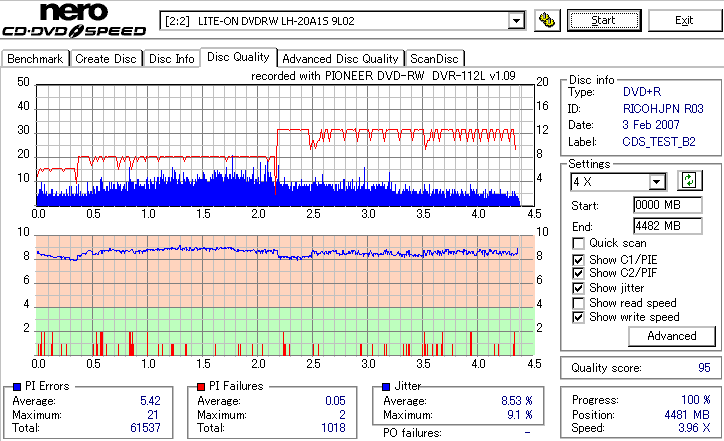The image size is (724, 441).
Task: Click the label CDS_TEST_B2
Action: tap(659, 142)
